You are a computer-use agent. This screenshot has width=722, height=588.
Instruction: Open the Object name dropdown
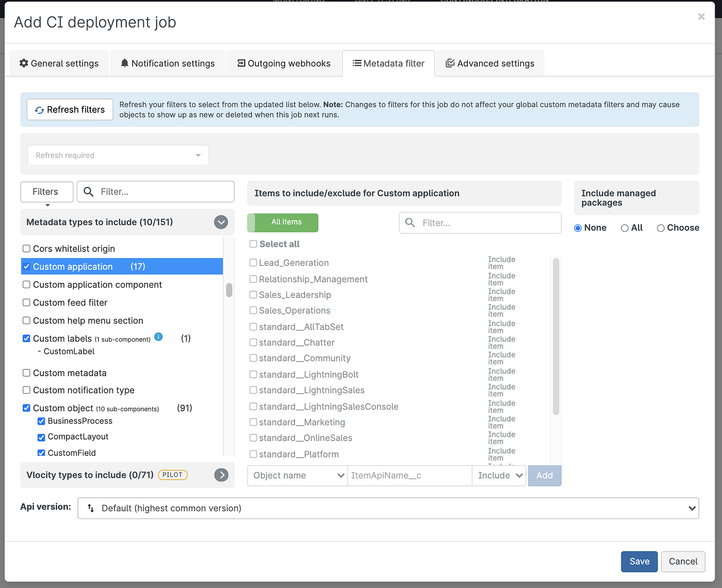297,475
